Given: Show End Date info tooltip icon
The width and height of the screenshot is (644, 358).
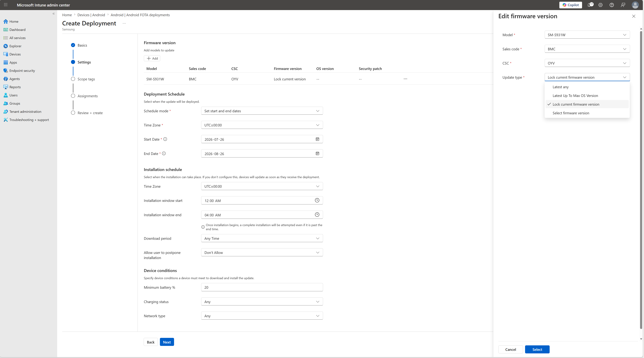Looking at the screenshot, I should click(x=164, y=154).
